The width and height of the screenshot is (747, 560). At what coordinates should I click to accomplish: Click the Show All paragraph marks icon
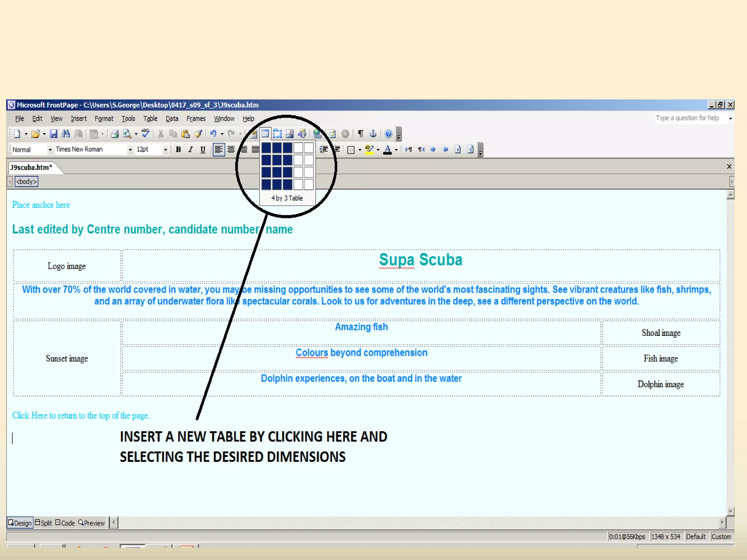tap(360, 134)
